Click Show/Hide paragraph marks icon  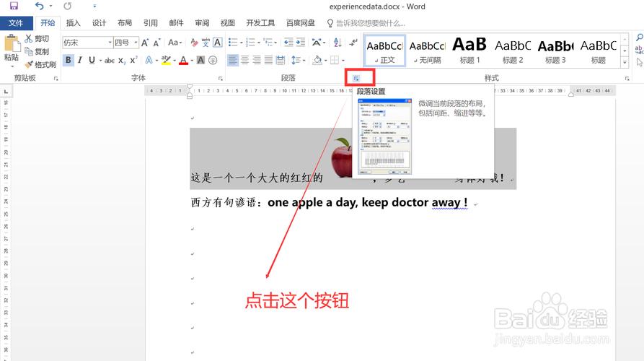click(353, 42)
